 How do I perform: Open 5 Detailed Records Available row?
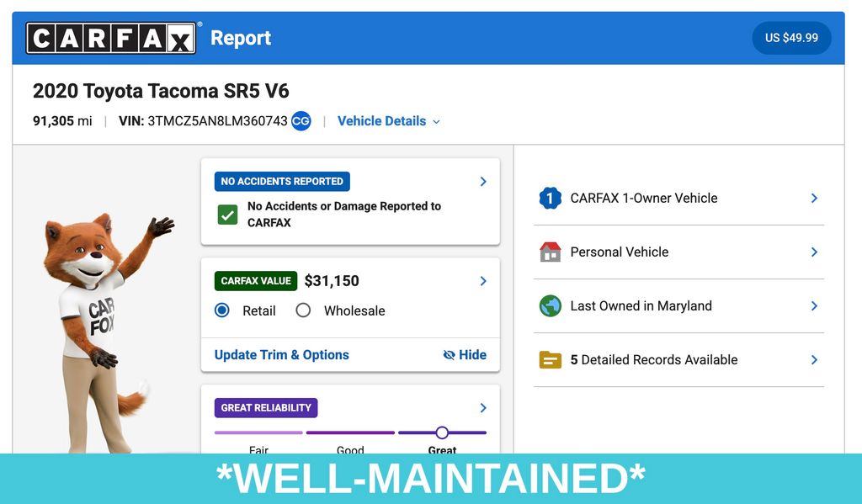click(x=678, y=359)
